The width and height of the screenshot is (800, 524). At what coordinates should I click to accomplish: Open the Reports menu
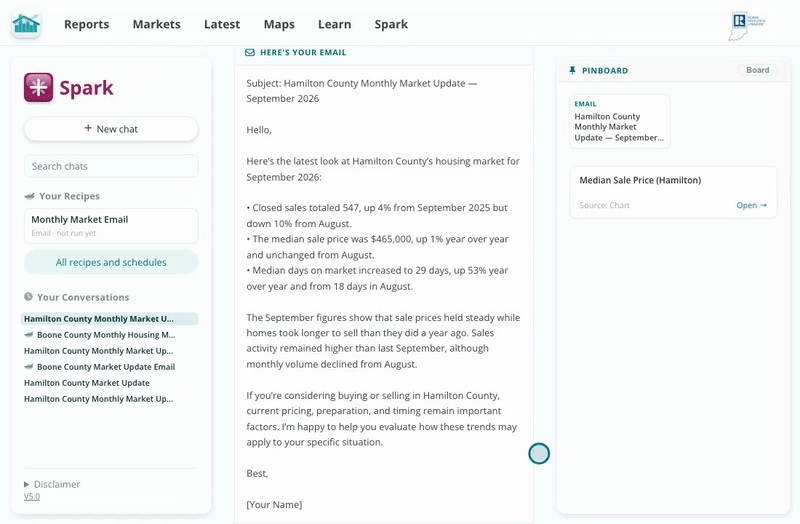[86, 24]
